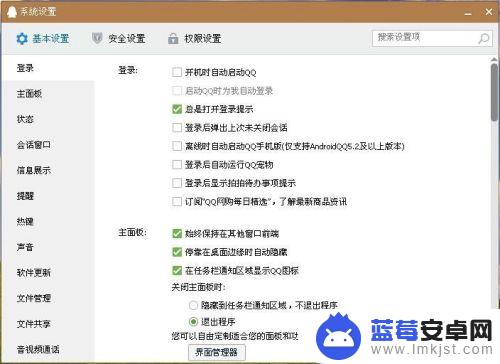
Task: Click the 搜索设置项 search field
Action: coord(432,38)
